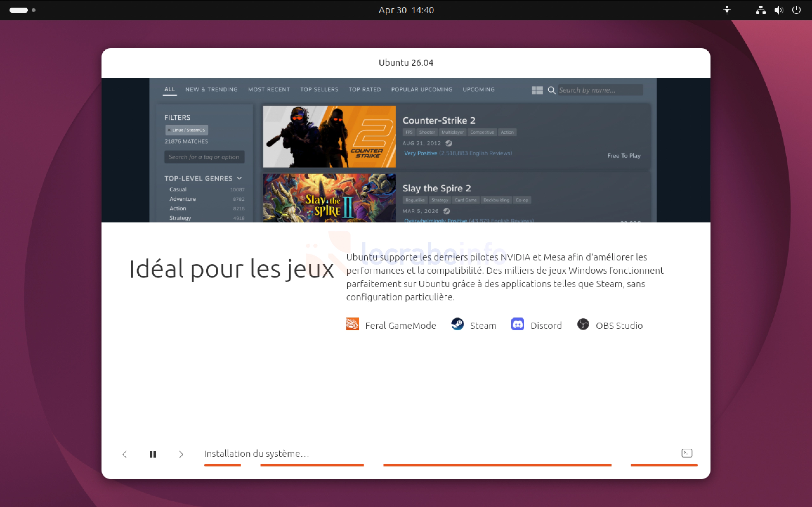The image size is (812, 507).
Task: Click the Counter-Strike 2 thumbnail
Action: pyautogui.click(x=329, y=137)
